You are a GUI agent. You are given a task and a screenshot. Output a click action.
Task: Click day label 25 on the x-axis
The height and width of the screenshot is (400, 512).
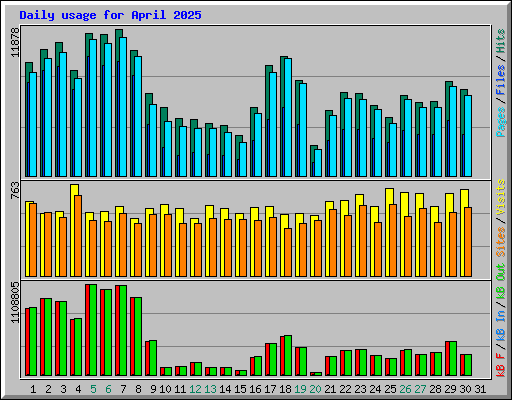[390, 389]
